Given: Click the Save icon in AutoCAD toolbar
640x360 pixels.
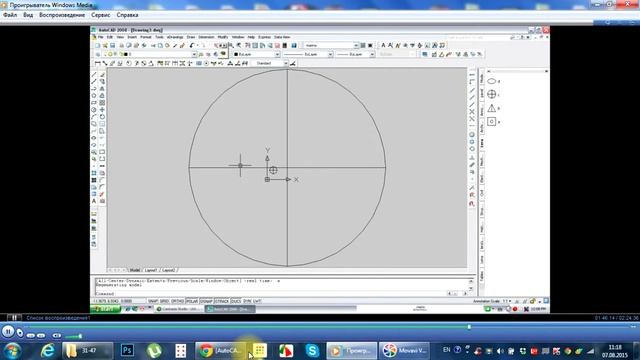Looking at the screenshot, I should tap(112, 45).
